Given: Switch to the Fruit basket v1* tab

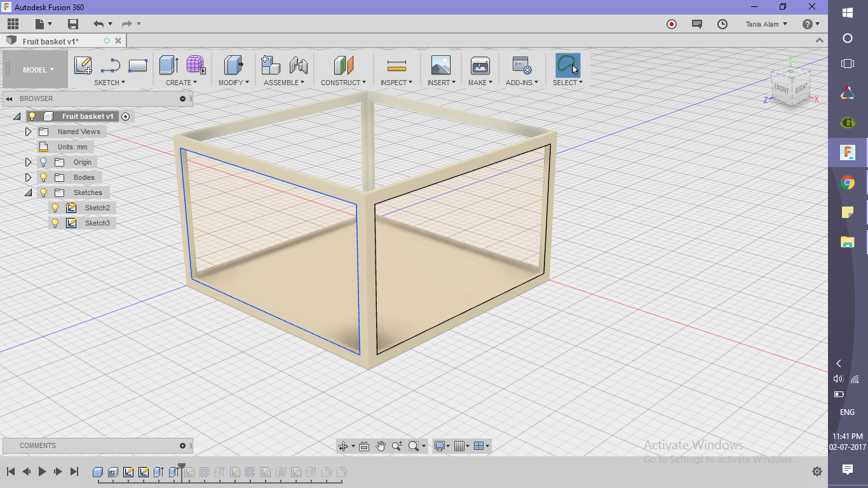Looking at the screenshot, I should click(x=51, y=41).
